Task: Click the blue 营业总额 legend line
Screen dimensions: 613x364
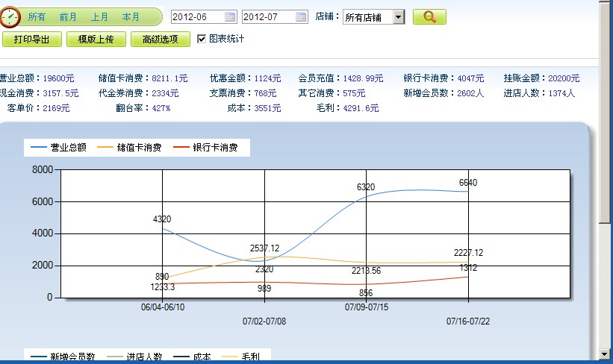Action: coord(38,148)
